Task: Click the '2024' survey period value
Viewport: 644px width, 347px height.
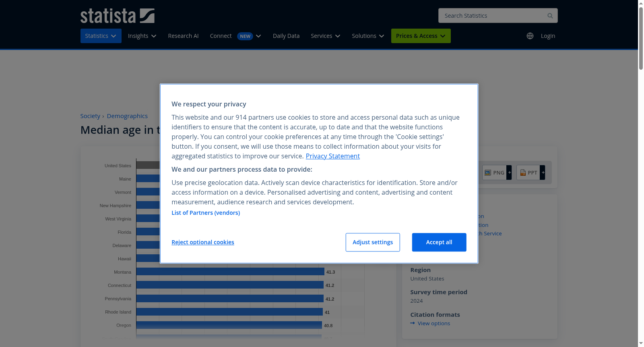Action: point(417,301)
